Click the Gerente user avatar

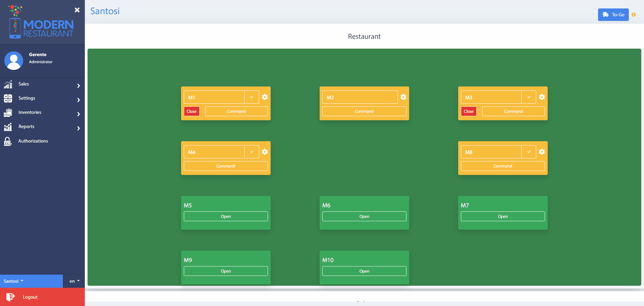click(x=14, y=60)
